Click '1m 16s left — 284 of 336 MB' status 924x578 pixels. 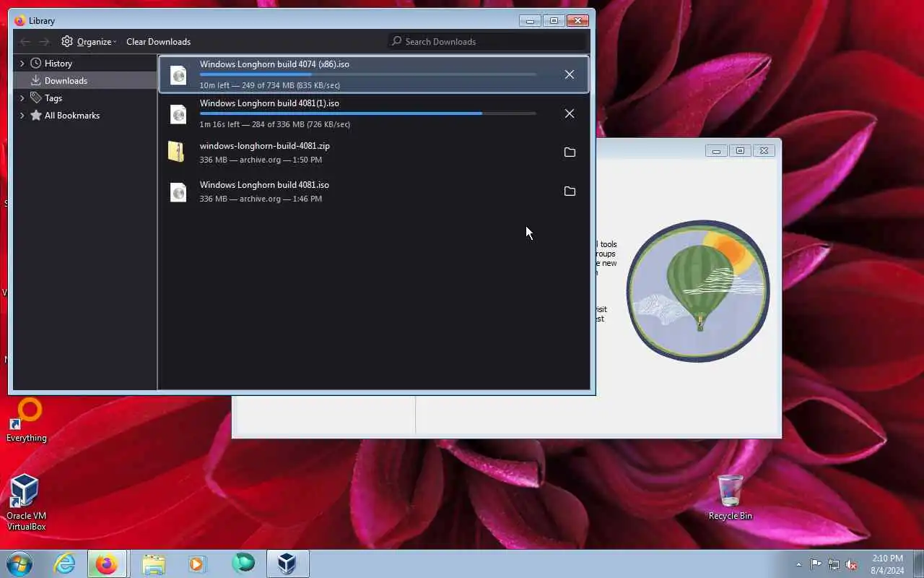275,124
